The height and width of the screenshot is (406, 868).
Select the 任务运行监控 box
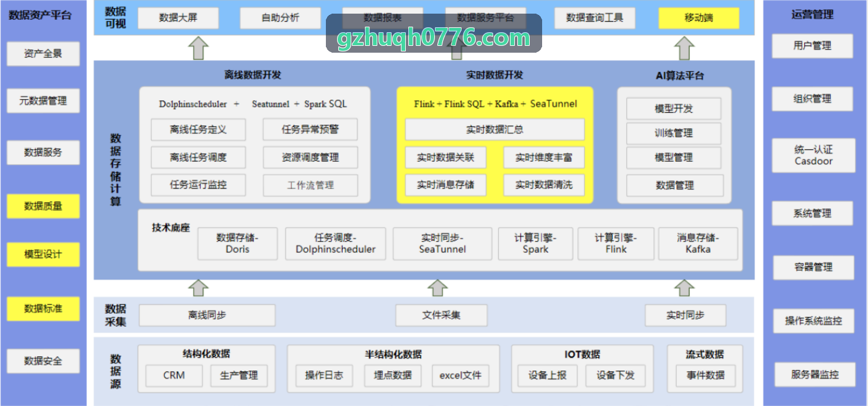(198, 185)
